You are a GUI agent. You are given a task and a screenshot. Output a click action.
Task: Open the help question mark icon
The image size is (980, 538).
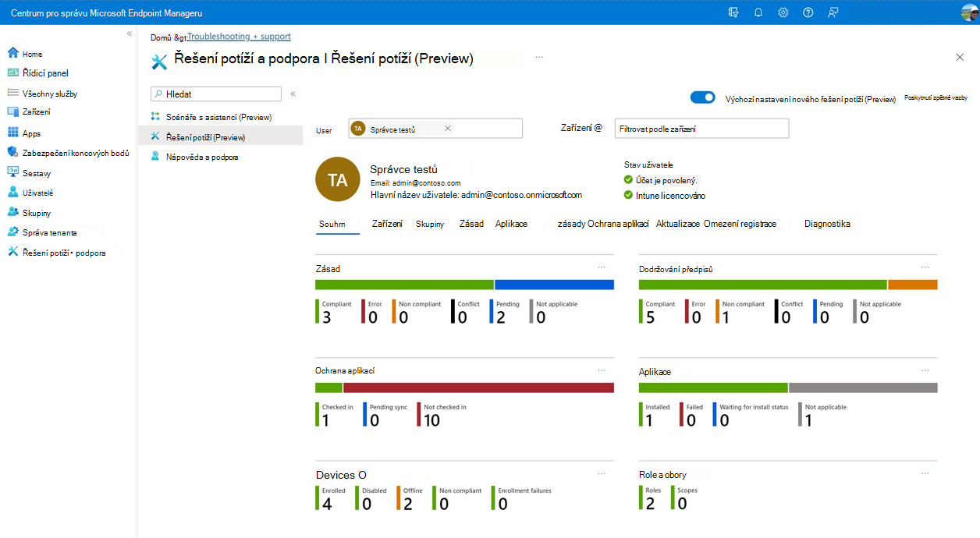[808, 12]
